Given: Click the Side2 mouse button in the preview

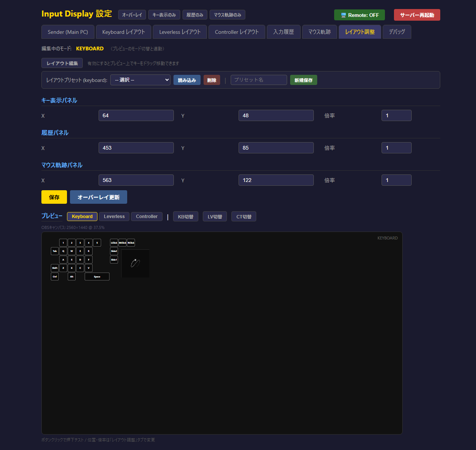Looking at the screenshot, I should [114, 251].
